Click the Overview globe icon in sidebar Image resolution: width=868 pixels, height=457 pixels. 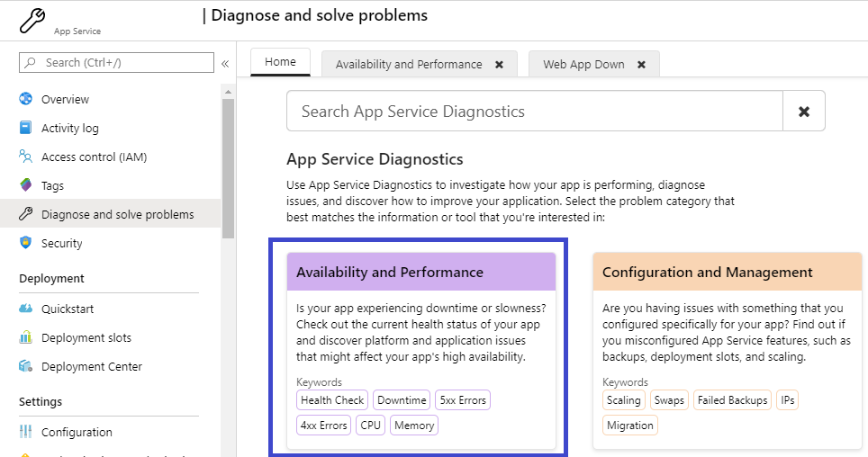tap(26, 99)
